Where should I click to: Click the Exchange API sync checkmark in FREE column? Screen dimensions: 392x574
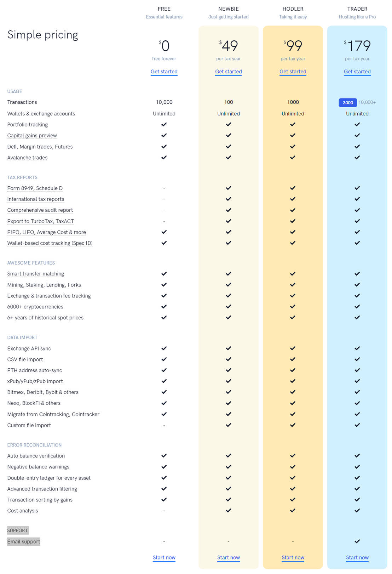pos(164,348)
